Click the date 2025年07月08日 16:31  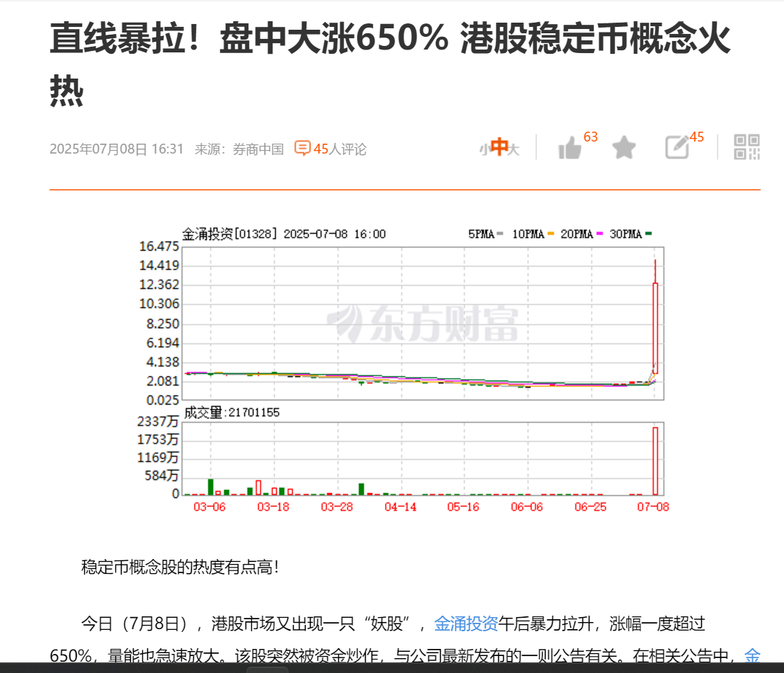tap(117, 149)
